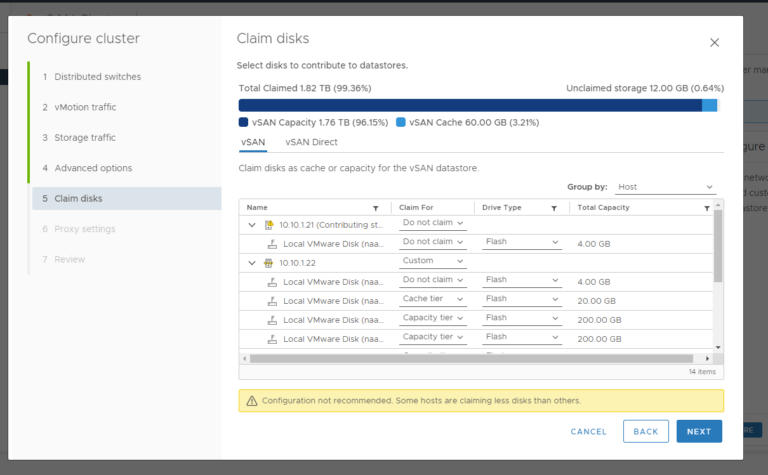Click the vertical scrollbar of the disk table
This screenshot has height=475, width=768.
click(x=718, y=246)
